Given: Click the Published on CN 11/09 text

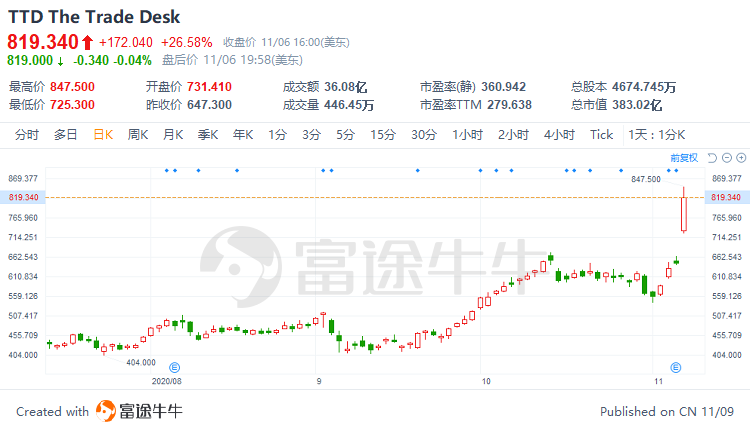Looking at the screenshot, I should coord(667,412).
